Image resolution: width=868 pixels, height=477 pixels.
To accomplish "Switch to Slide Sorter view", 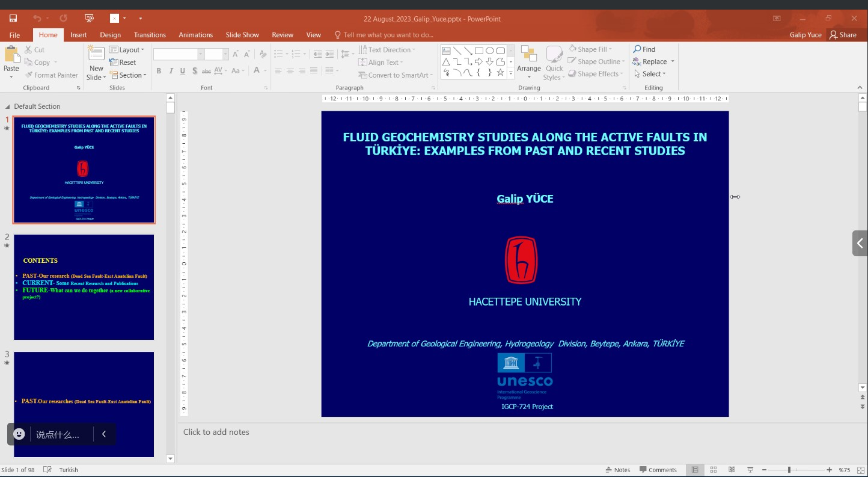I will [714, 470].
